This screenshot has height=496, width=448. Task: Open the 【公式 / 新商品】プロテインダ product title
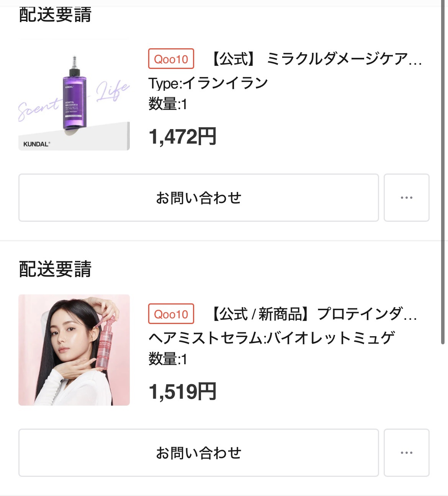(x=314, y=314)
